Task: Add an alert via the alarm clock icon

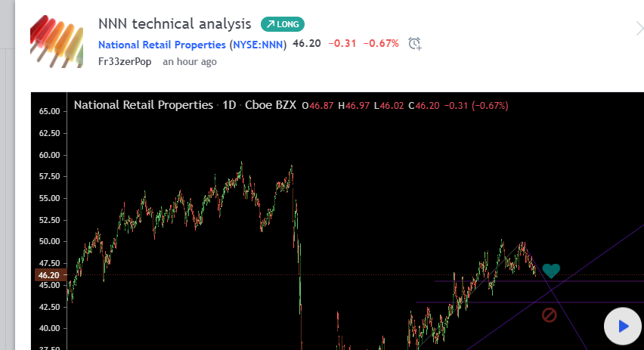Action: [414, 44]
